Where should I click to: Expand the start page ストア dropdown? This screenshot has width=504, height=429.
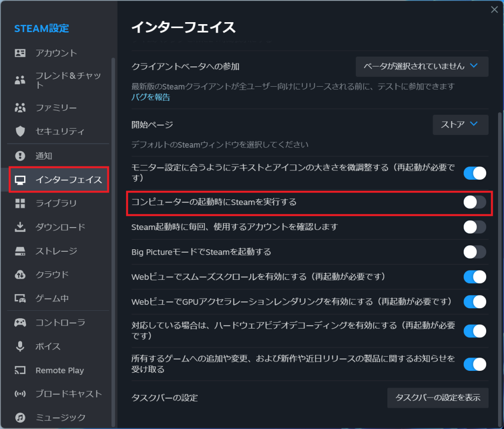click(x=460, y=125)
